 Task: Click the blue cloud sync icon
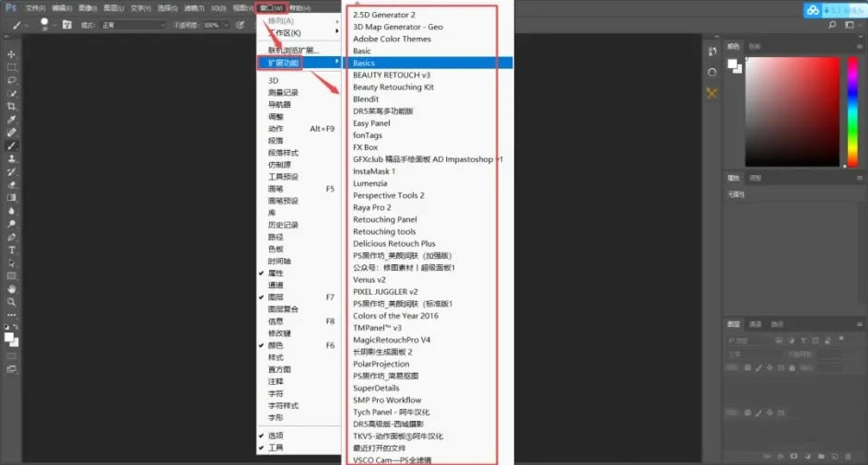pyautogui.click(x=812, y=10)
